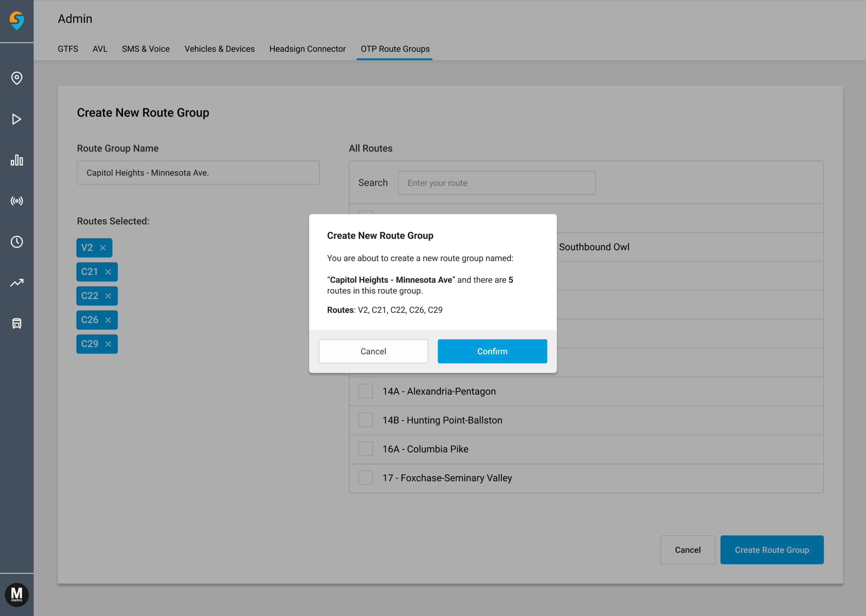Screen dimensions: 866x616
Task: Remove the C29 route chip
Action: click(x=108, y=344)
